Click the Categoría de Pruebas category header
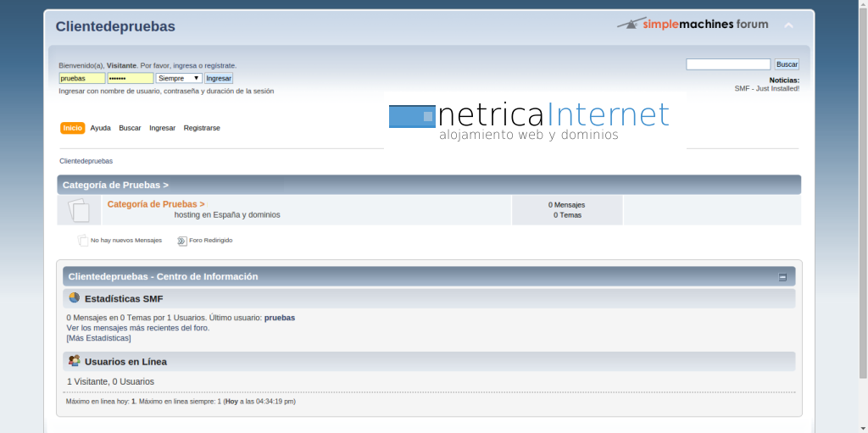Image resolution: width=868 pixels, height=433 pixels. click(x=115, y=185)
